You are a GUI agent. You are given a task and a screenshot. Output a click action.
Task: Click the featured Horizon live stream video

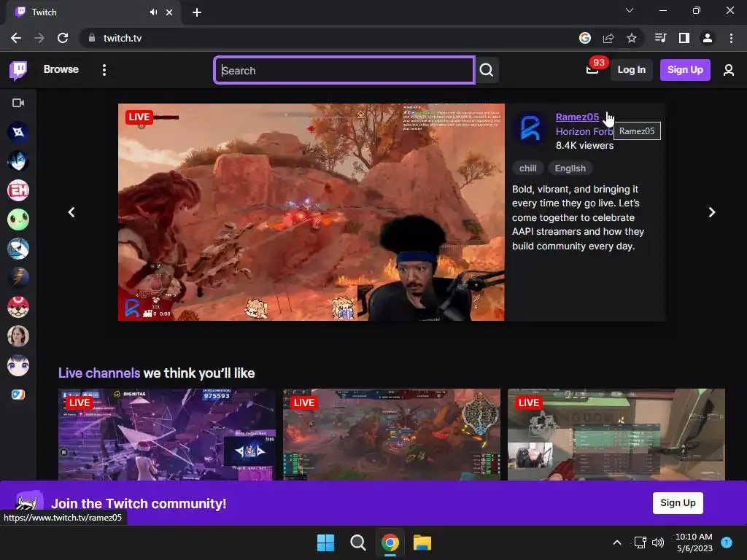(311, 212)
